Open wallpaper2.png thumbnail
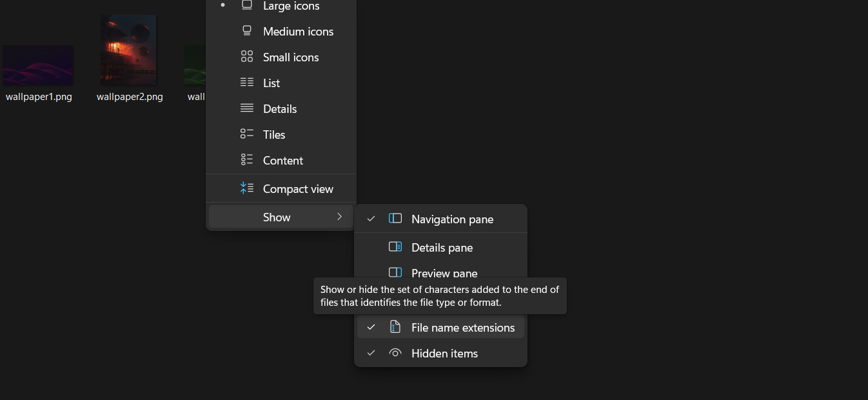This screenshot has width=868, height=400. [x=128, y=50]
